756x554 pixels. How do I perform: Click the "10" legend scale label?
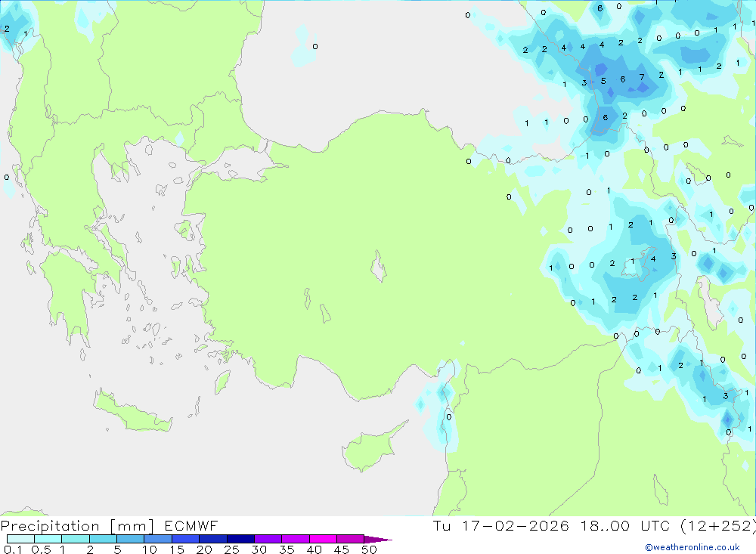click(150, 549)
